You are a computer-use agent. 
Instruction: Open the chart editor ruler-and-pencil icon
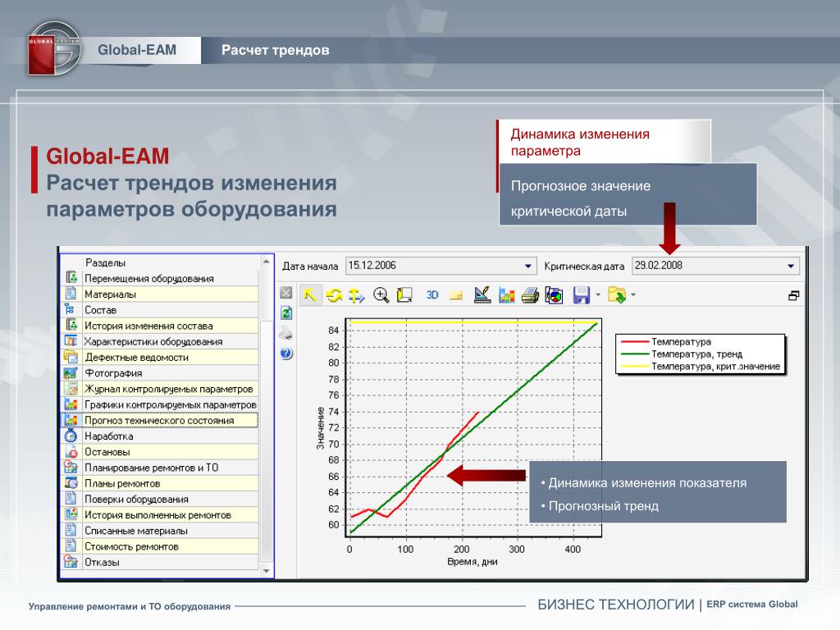[x=482, y=294]
